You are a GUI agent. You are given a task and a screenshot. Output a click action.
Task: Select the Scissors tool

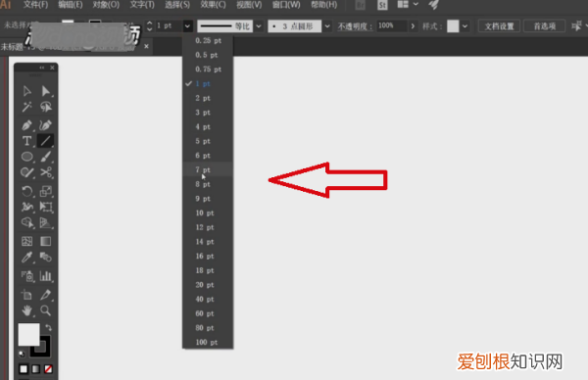46,172
